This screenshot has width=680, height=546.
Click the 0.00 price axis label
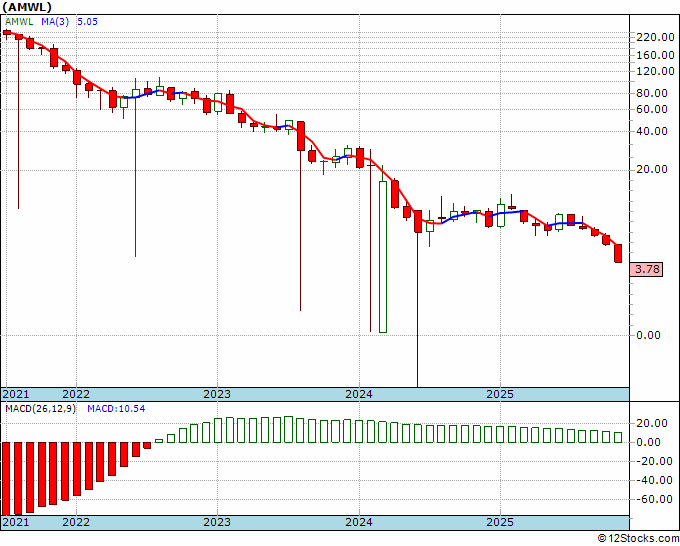pyautogui.click(x=648, y=335)
